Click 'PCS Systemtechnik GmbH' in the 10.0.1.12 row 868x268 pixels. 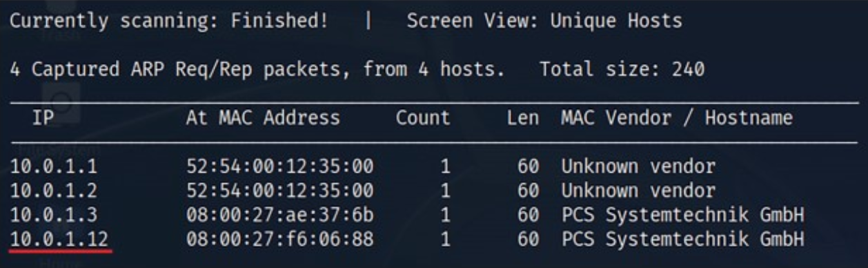[682, 240]
